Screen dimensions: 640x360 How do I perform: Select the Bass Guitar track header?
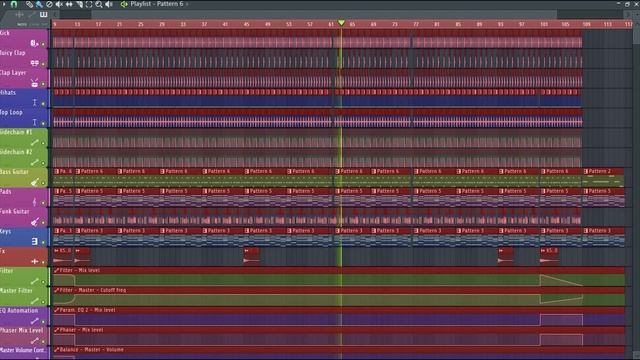point(24,177)
